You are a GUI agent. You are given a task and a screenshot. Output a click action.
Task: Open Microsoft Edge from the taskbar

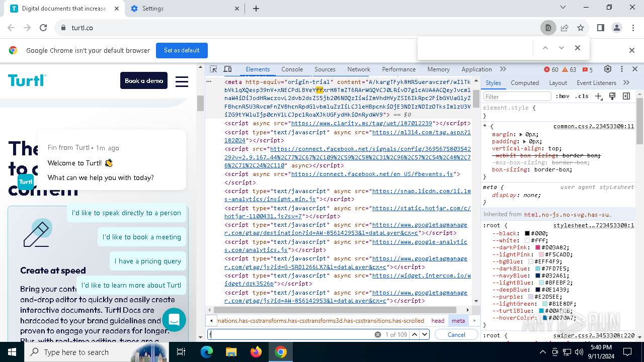(207, 352)
